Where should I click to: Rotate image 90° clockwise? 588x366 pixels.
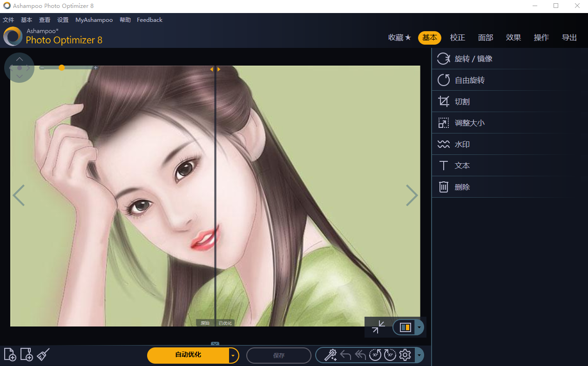390,355
